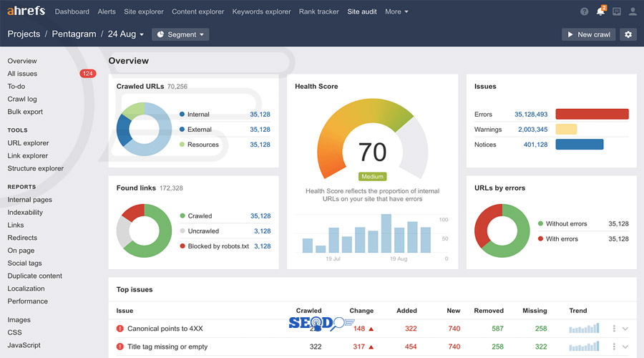Screen dimensions: 644x358
Task: Click the Crawled URLs donut chart
Action: (x=144, y=129)
